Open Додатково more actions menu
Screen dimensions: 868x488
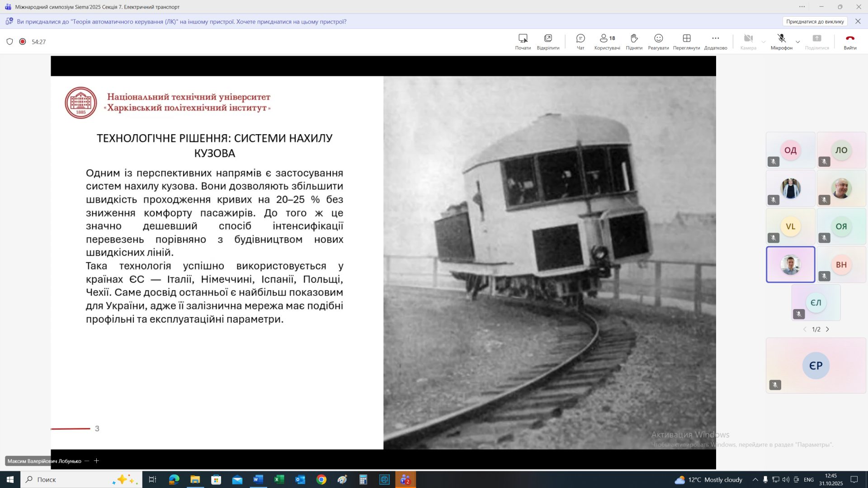(715, 41)
